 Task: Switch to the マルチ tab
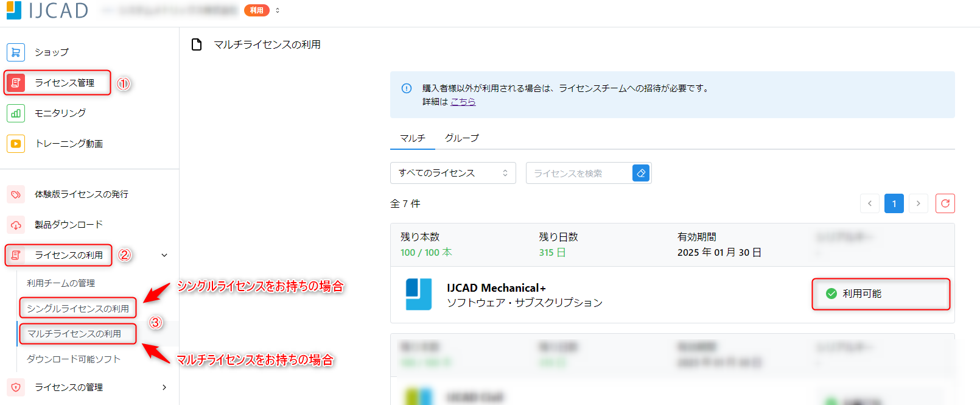(x=413, y=138)
